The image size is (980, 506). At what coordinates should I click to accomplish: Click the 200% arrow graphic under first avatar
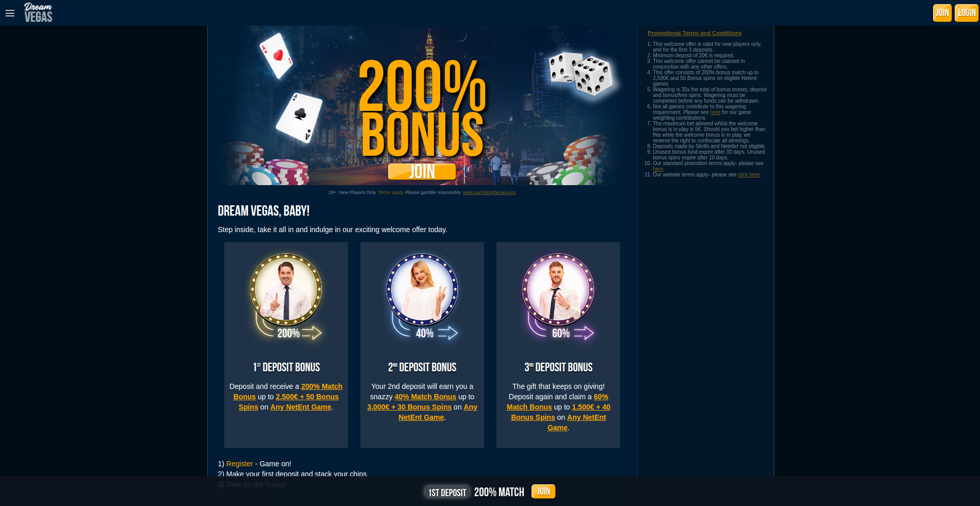289,333
